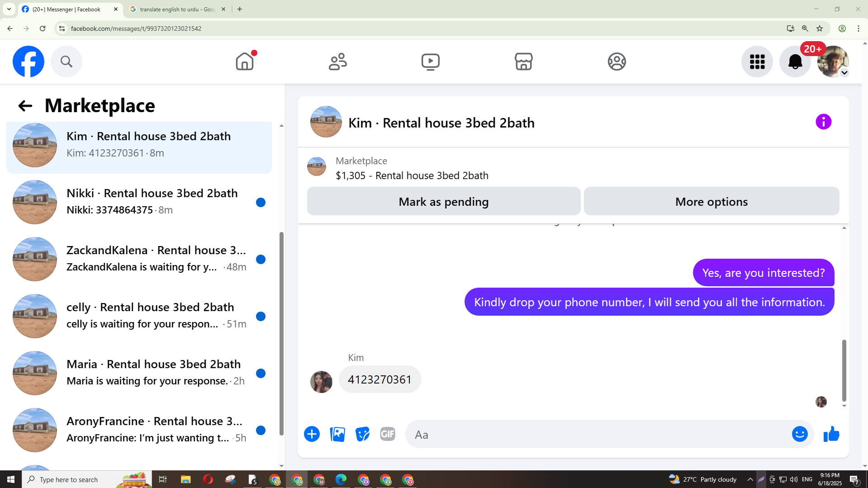Open the Facebook logo home link

(28, 62)
